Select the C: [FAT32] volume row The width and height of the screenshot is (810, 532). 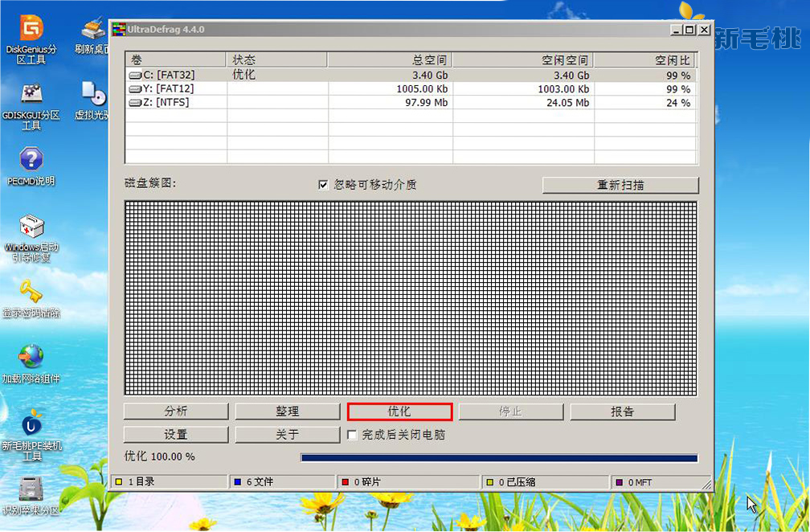[x=169, y=75]
